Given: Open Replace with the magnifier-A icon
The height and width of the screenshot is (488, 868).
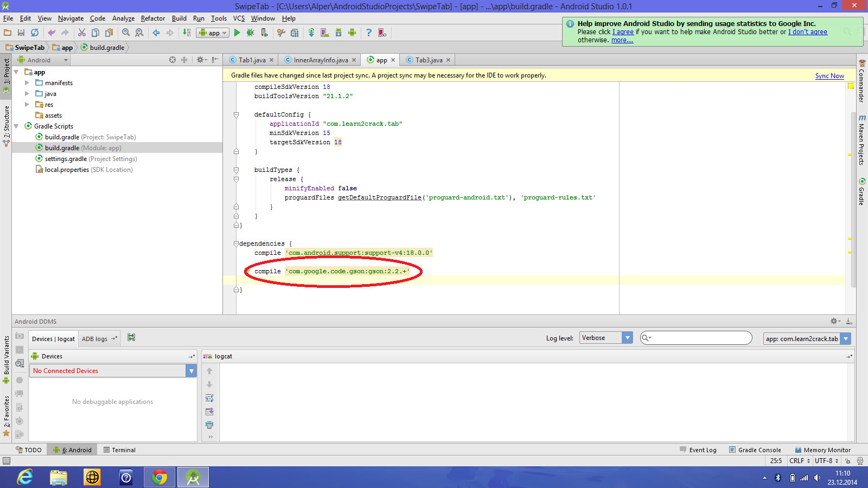Looking at the screenshot, I should click(139, 33).
